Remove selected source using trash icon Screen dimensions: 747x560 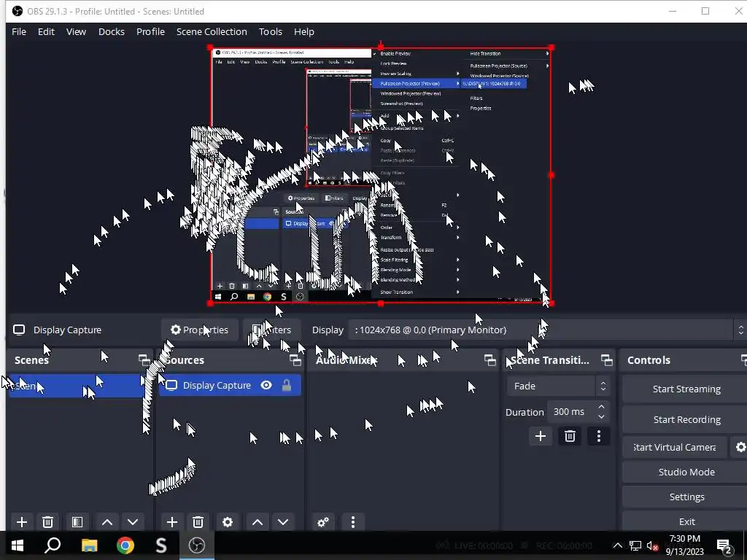(198, 522)
